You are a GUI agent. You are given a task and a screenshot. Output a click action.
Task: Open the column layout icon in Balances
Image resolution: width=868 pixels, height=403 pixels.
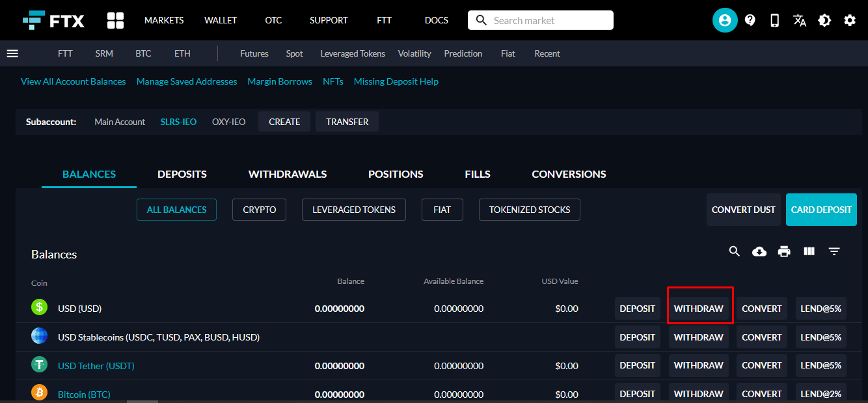(809, 251)
